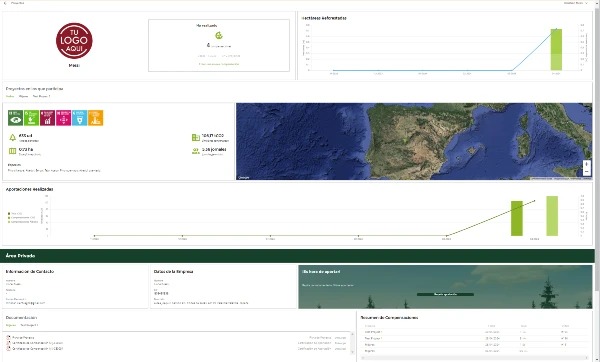The image size is (600, 362).
Task: Select the 'Test Project 1' project filter tab
Action: coord(41,96)
